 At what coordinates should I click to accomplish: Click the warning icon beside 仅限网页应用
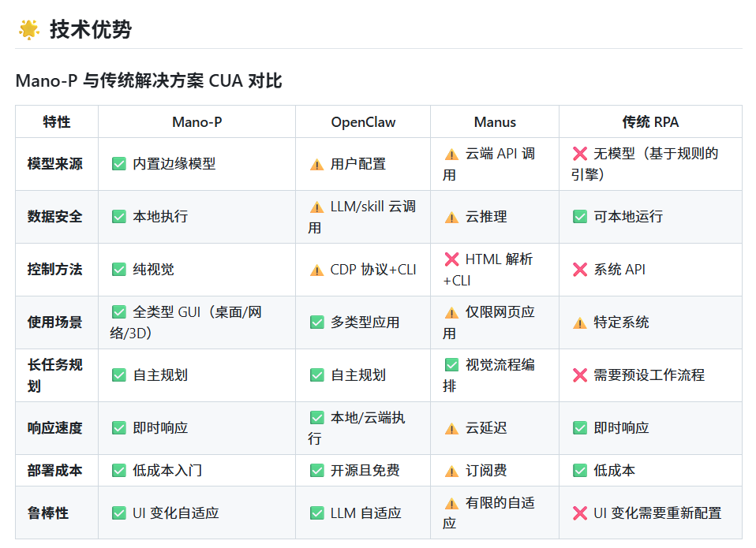pyautogui.click(x=451, y=312)
